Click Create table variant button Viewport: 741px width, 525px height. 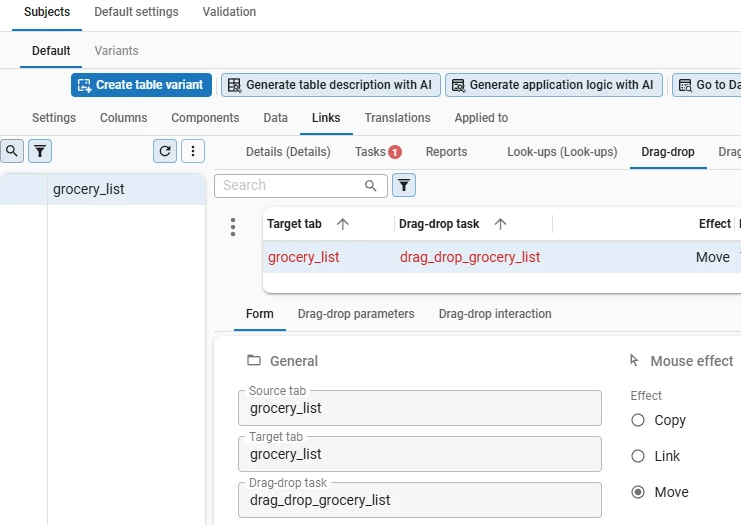coord(140,85)
